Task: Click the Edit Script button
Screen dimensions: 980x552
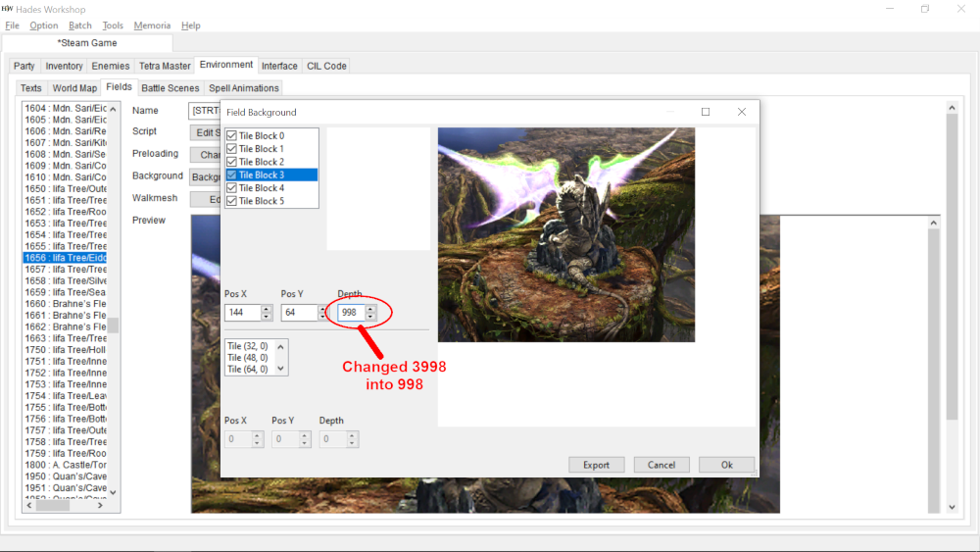Action: [x=205, y=132]
